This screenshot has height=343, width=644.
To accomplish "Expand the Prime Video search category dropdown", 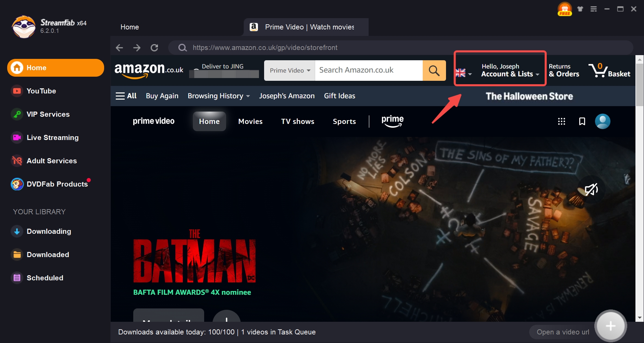I will [290, 71].
